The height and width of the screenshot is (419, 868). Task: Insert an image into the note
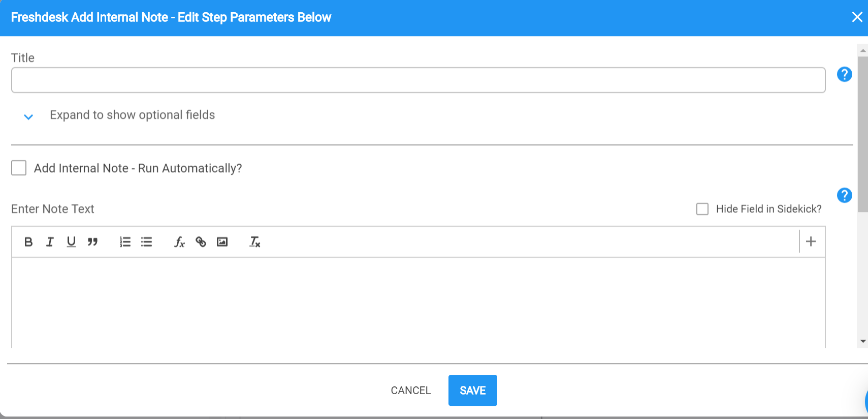click(x=222, y=242)
